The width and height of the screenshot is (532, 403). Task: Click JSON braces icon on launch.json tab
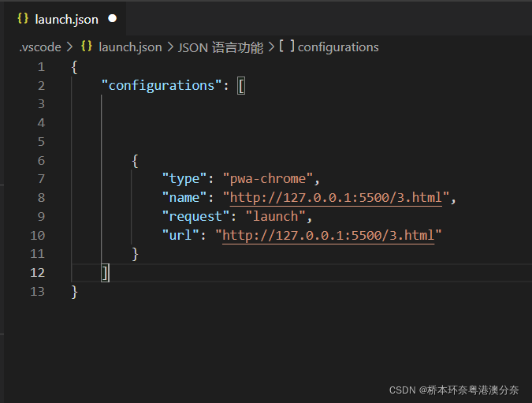point(23,18)
